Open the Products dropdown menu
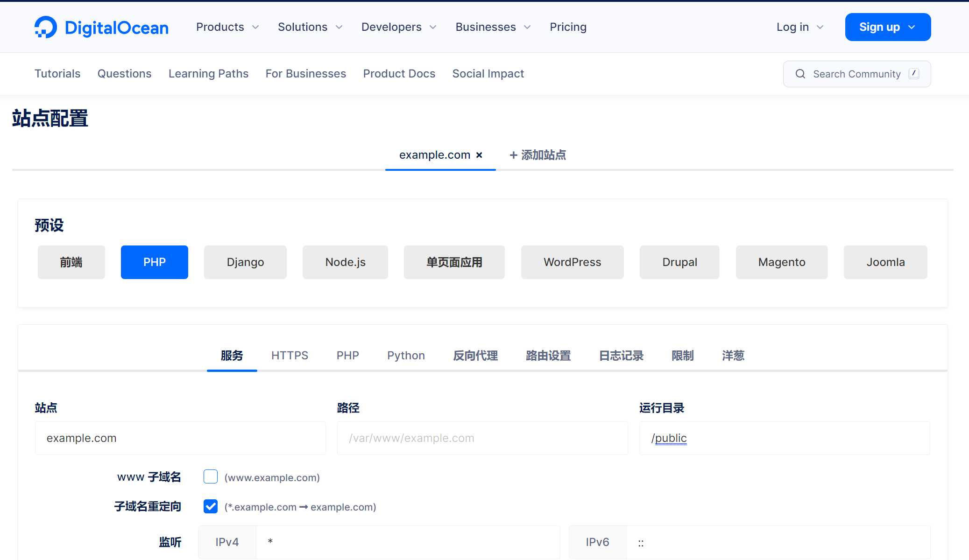Screen dimensions: 969x560 227,27
